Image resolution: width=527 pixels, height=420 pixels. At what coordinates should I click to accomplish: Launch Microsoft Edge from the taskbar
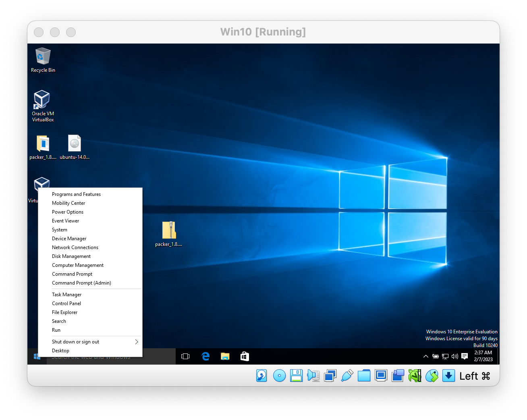pyautogui.click(x=205, y=356)
